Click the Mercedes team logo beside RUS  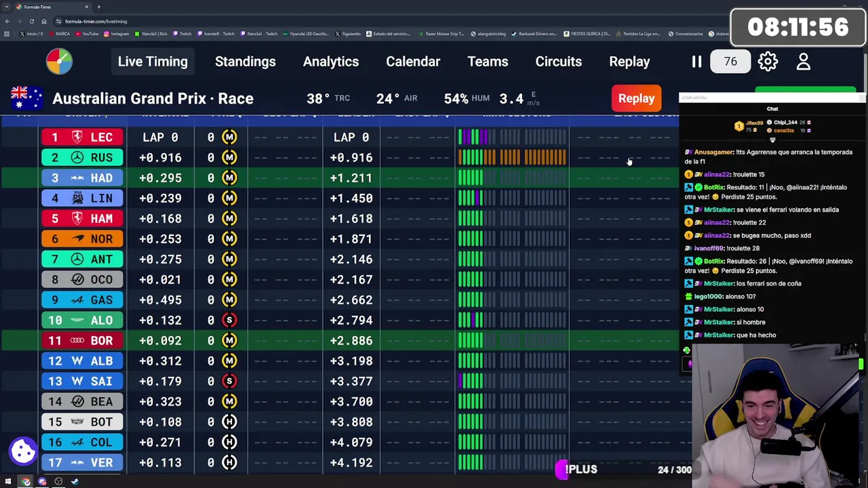tap(77, 158)
